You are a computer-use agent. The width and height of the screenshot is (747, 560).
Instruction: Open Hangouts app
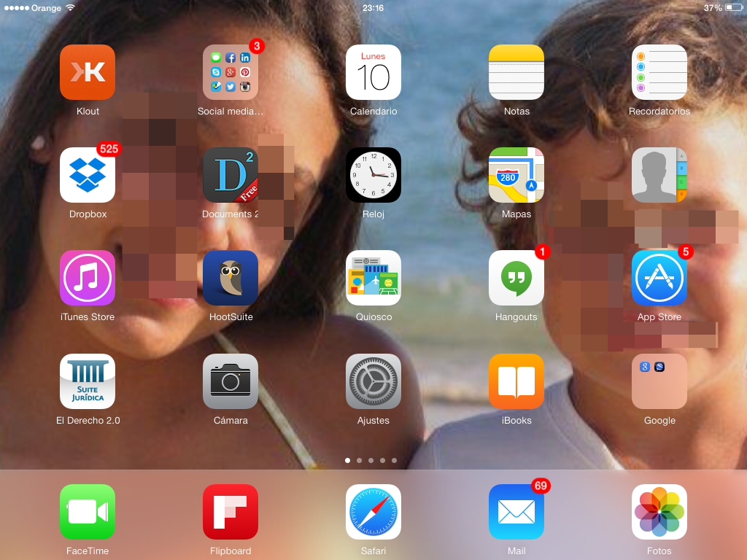coord(516,278)
